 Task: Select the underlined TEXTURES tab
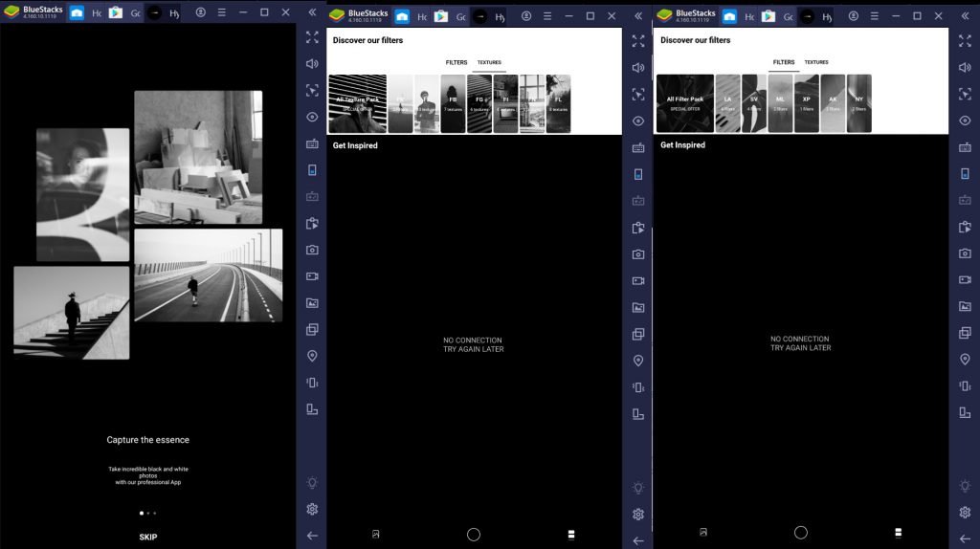point(489,62)
